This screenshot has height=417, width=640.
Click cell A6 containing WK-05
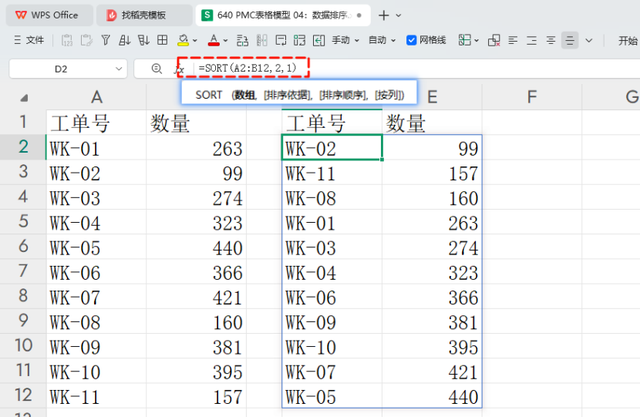point(96,247)
